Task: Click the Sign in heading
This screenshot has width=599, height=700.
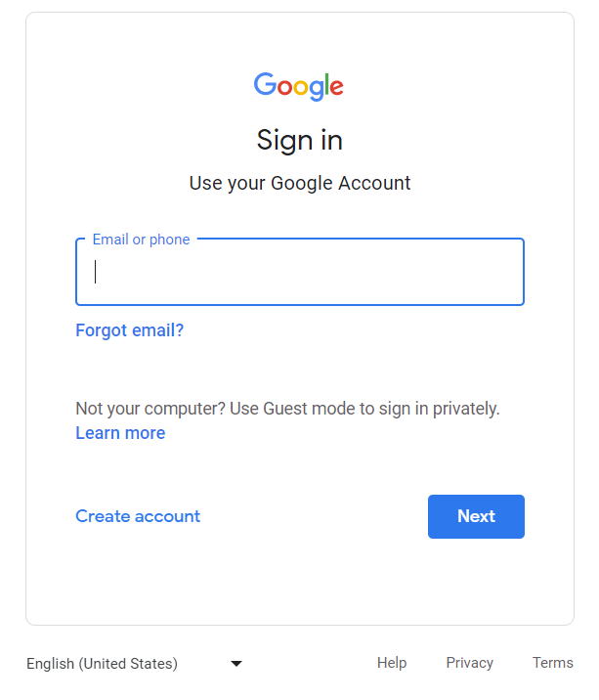Action: coord(299,140)
